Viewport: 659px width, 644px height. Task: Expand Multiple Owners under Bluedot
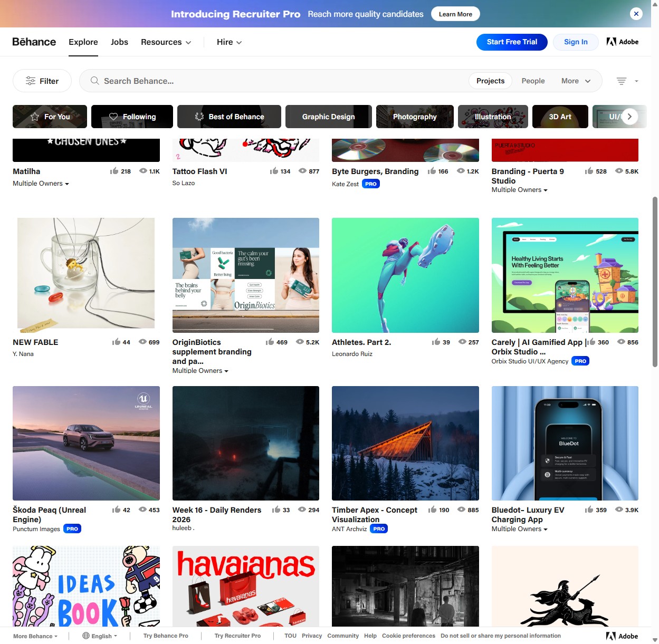pos(520,529)
